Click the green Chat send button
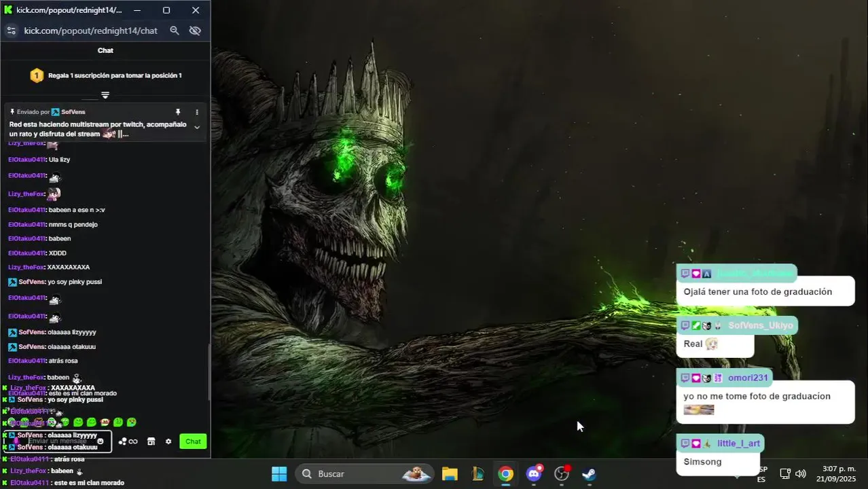868x489 pixels. coord(193,441)
